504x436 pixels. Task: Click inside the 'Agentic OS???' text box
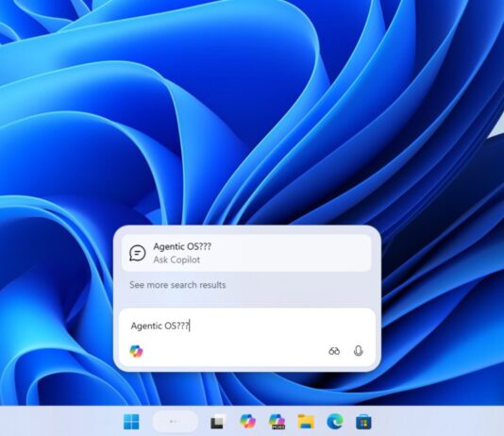(247, 326)
